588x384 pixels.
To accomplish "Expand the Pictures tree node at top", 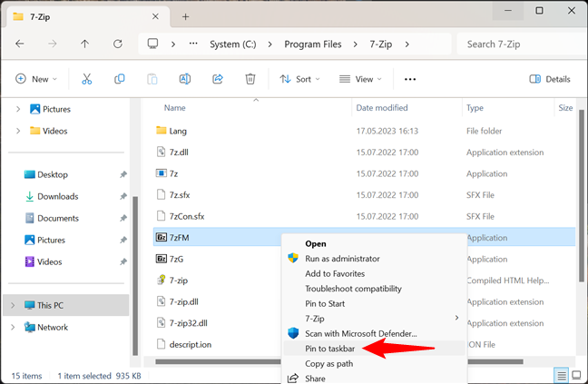I will 18,109.
